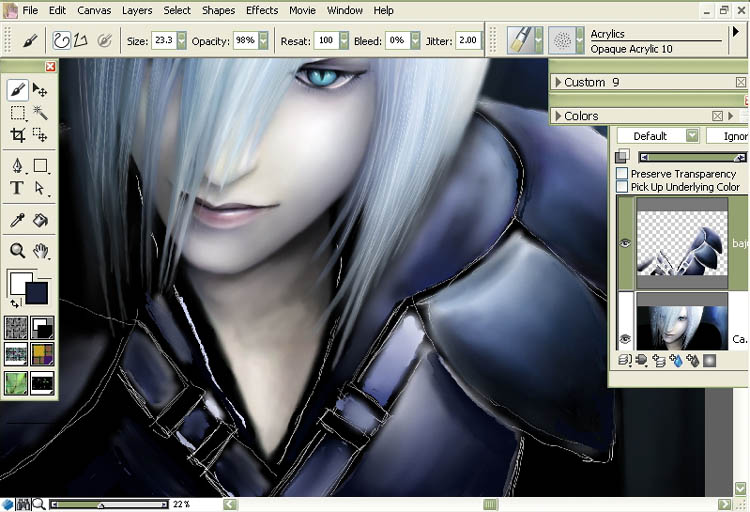Screen dimensions: 750x512
Task: Click the additional dark blue color swatch
Action: click(x=38, y=294)
